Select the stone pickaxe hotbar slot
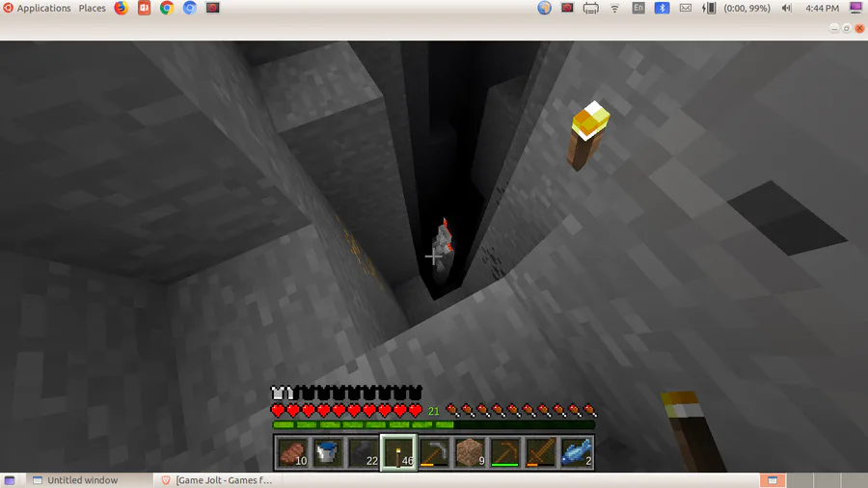 (434, 452)
